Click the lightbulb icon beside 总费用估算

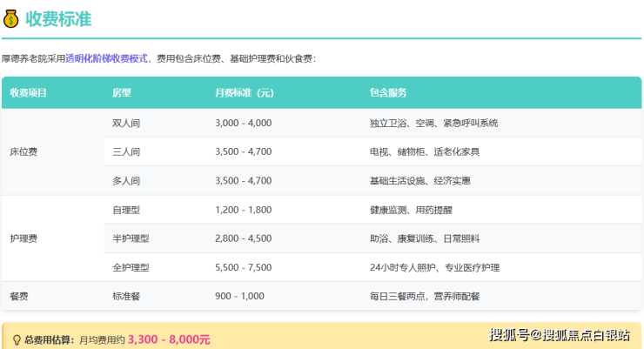[16, 339]
